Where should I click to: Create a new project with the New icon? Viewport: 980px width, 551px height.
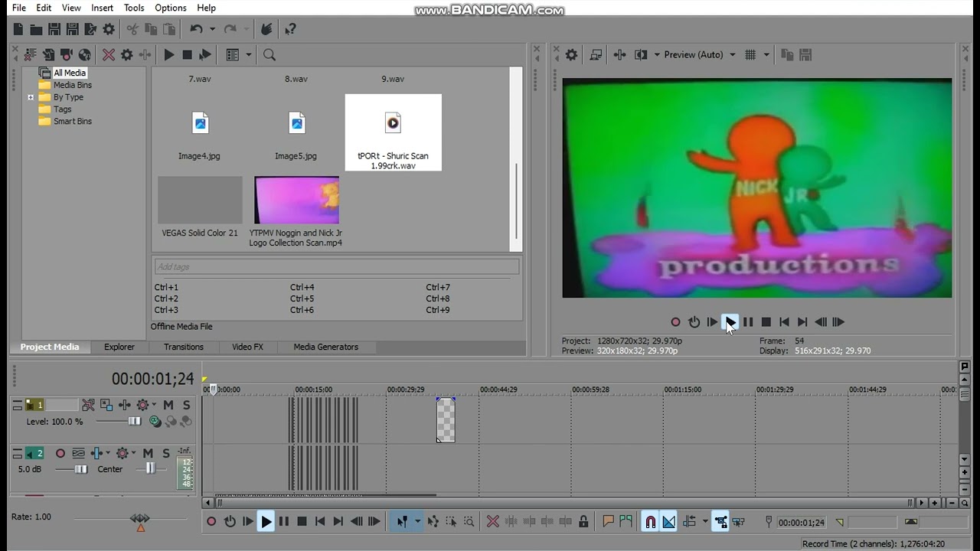pos(18,29)
